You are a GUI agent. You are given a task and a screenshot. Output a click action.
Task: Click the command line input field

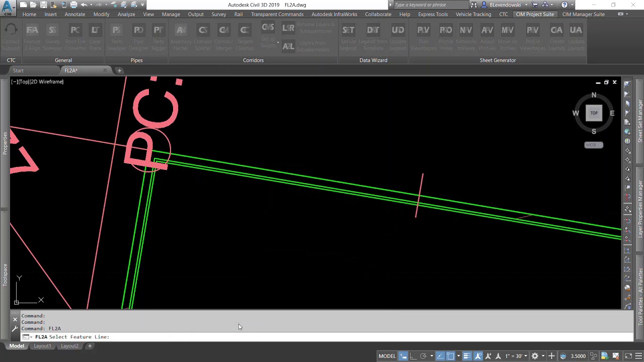pos(327,337)
